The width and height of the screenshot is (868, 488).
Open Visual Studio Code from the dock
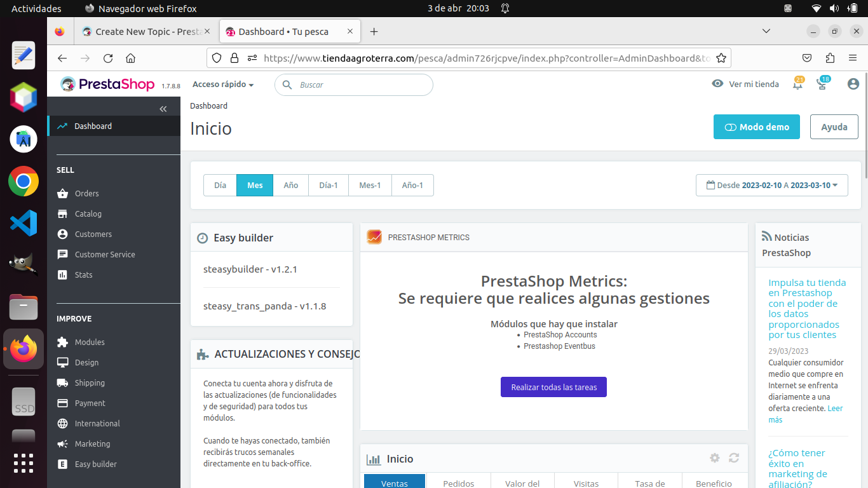[24, 223]
